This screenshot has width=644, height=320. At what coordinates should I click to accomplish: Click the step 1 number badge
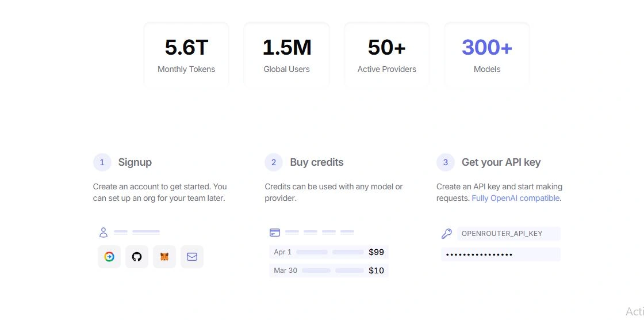(102, 162)
